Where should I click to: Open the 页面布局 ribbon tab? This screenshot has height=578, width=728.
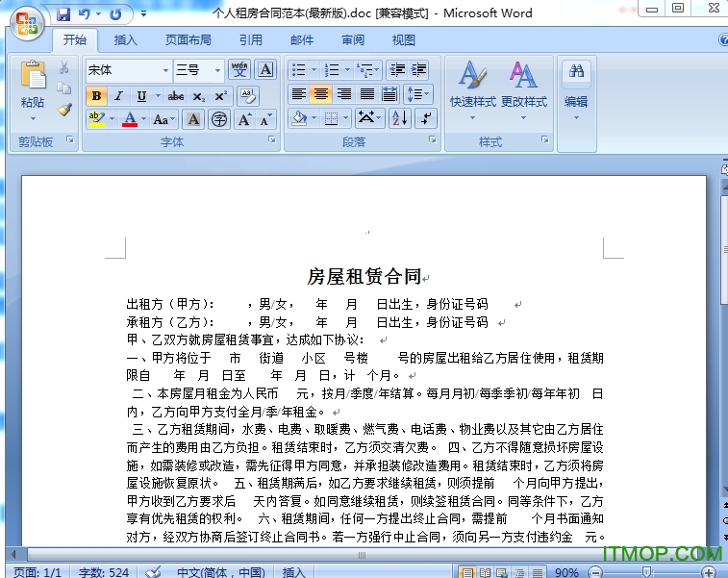coord(188,40)
